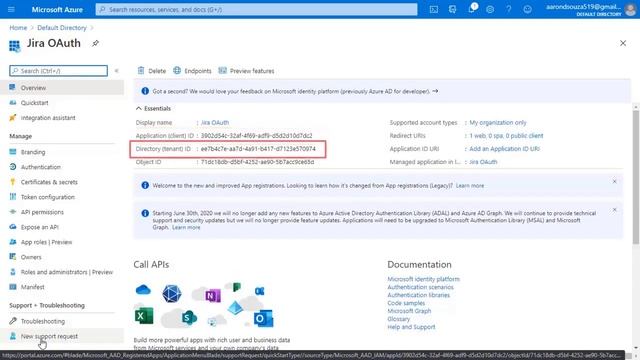Screen dimensions: 640x360
Task: Click Add an Application ID URI
Action: click(504, 149)
